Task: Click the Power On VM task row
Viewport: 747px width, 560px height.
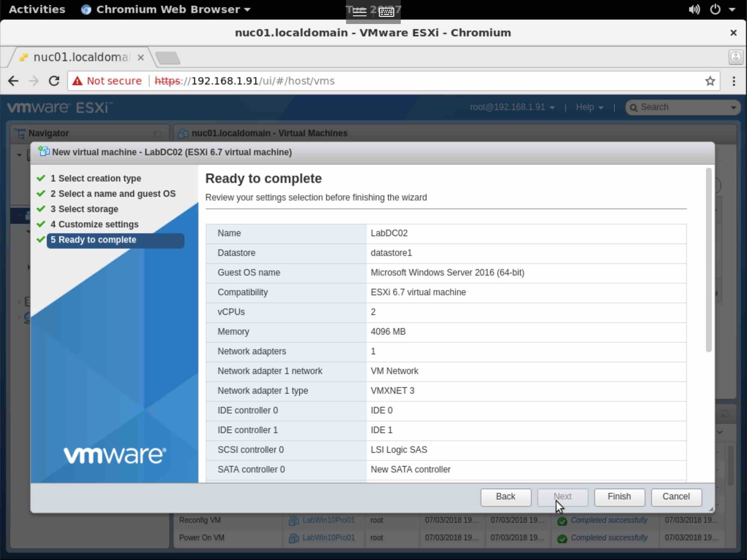Action: coord(450,538)
